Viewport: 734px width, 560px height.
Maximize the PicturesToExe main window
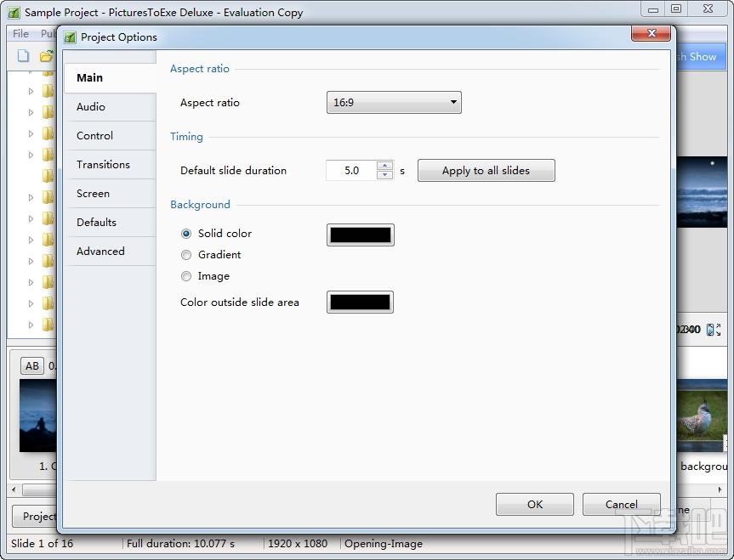pyautogui.click(x=676, y=9)
